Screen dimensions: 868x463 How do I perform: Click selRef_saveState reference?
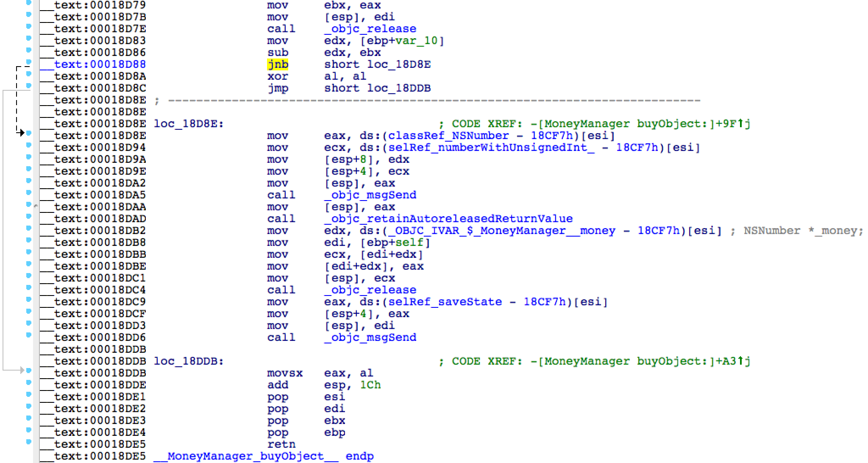pyautogui.click(x=445, y=302)
